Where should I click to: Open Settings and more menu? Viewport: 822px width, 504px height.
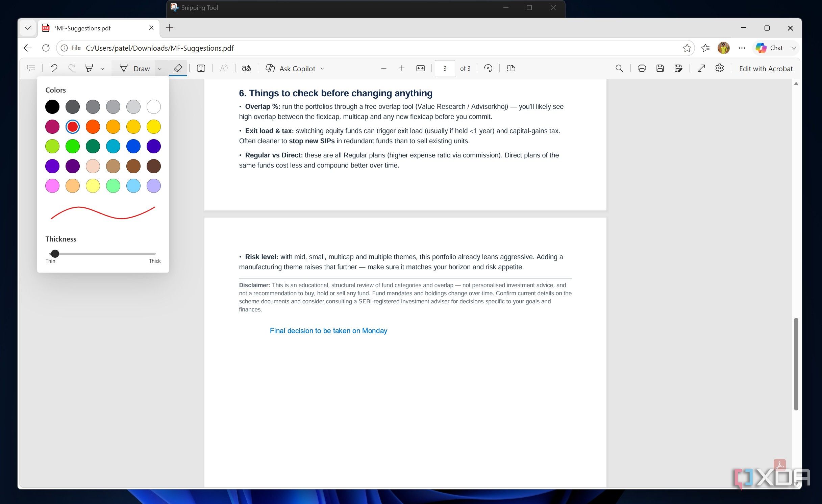coord(742,48)
